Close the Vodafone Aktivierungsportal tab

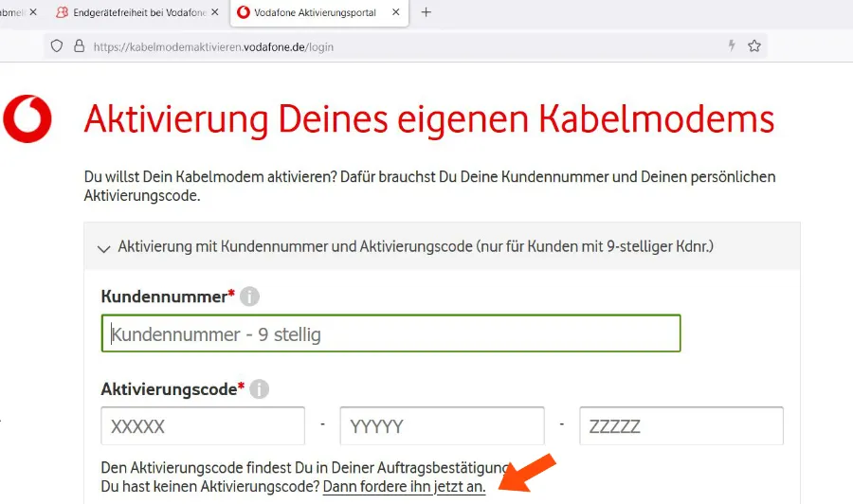pos(396,12)
